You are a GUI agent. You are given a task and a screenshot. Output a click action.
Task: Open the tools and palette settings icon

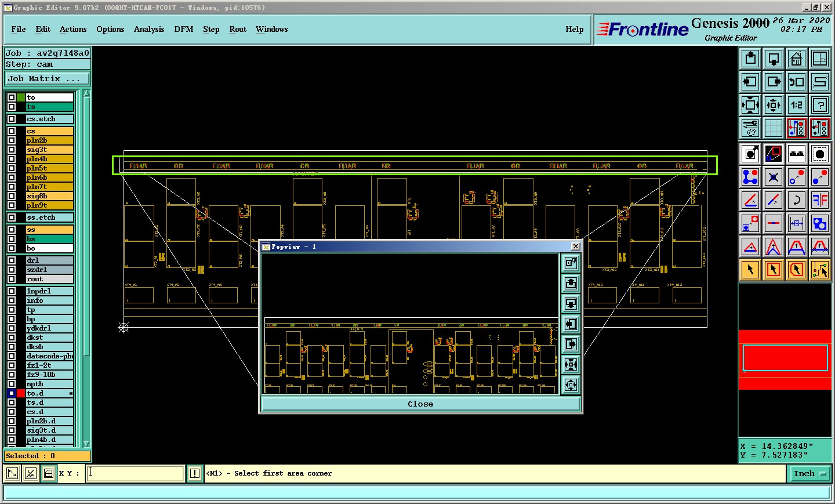click(750, 128)
